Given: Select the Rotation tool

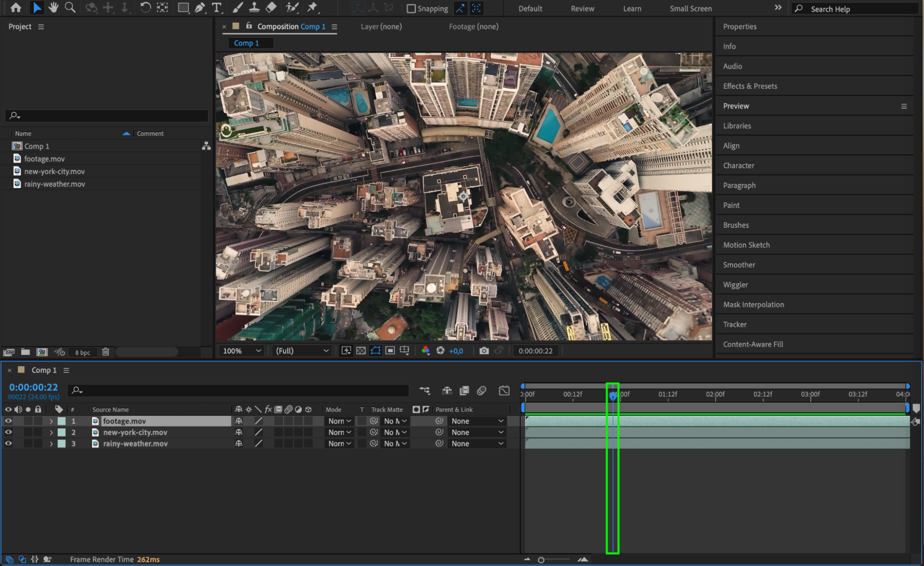Looking at the screenshot, I should pos(145,7).
